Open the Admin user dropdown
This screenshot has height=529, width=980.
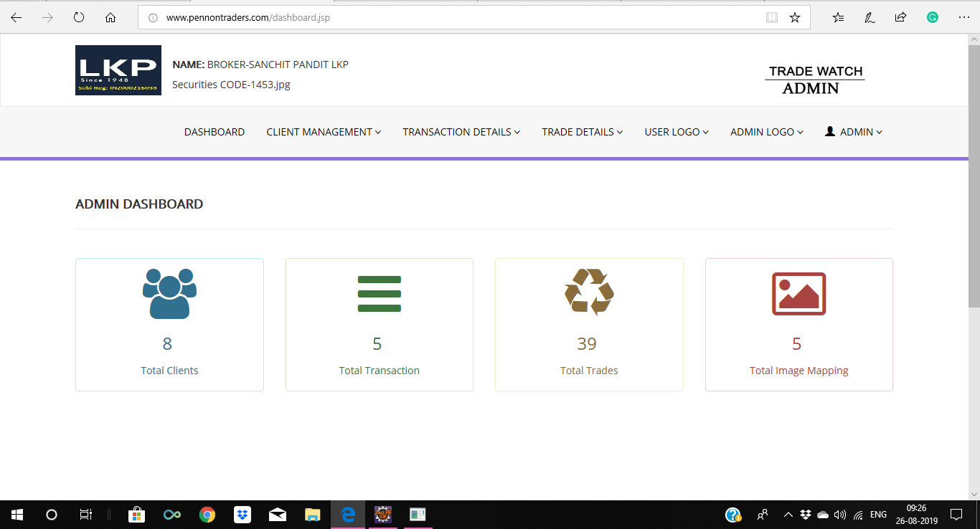tap(854, 132)
